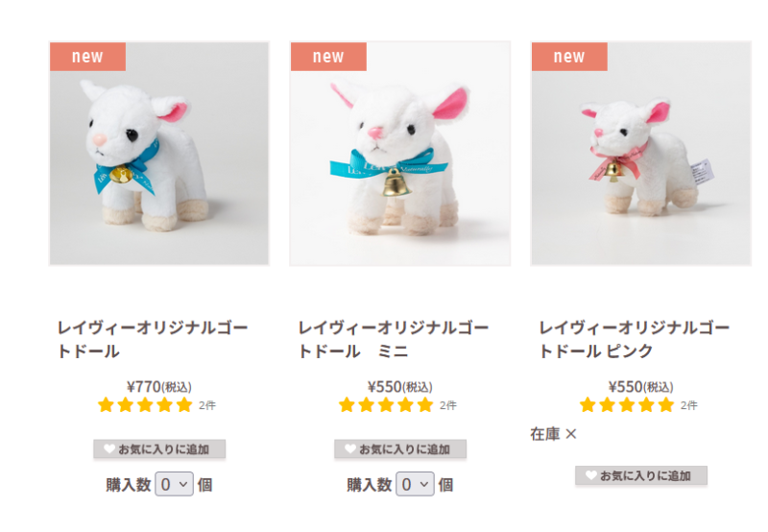Open the mini goat doll product photo

pyautogui.click(x=400, y=154)
